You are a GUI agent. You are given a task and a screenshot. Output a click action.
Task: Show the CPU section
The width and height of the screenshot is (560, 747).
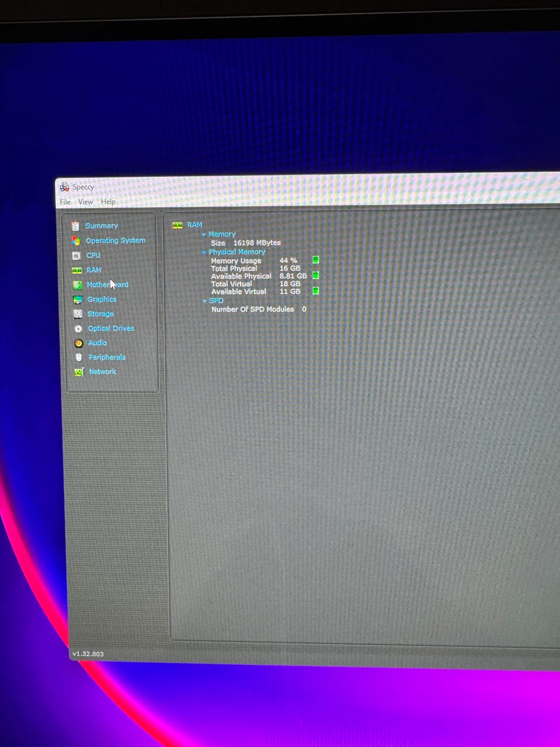pos(93,256)
